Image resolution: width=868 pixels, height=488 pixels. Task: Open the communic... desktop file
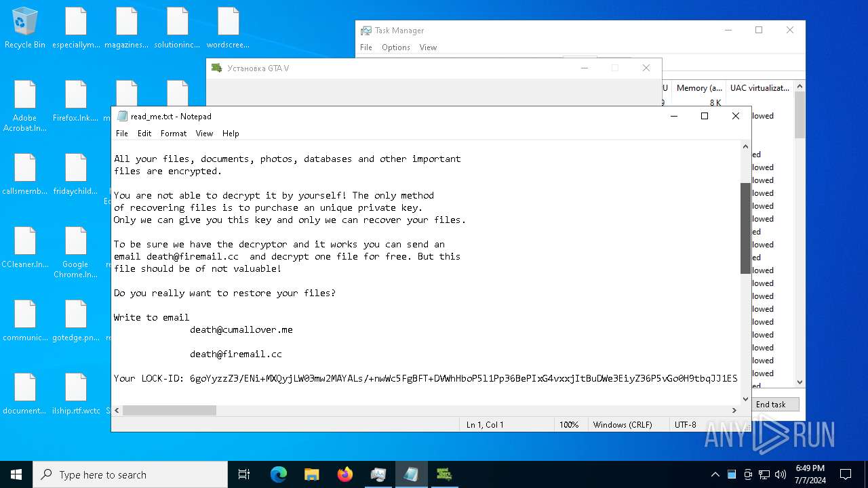(25, 321)
